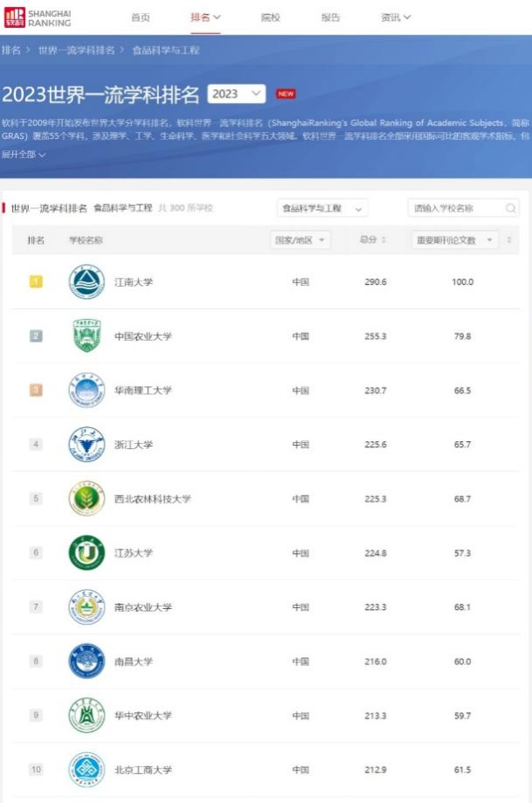
Task: Open the 食品科学与工程 subject dropdown
Action: pos(321,209)
